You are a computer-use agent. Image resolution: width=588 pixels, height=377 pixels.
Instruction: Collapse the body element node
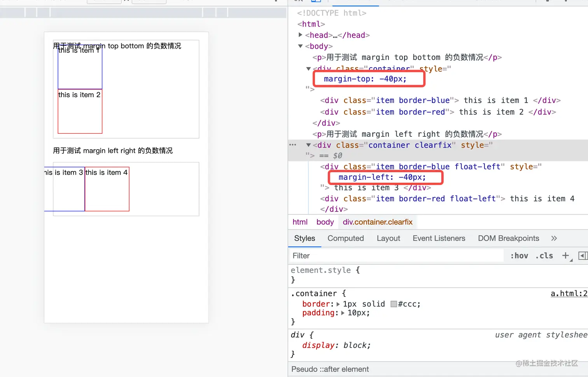click(300, 46)
